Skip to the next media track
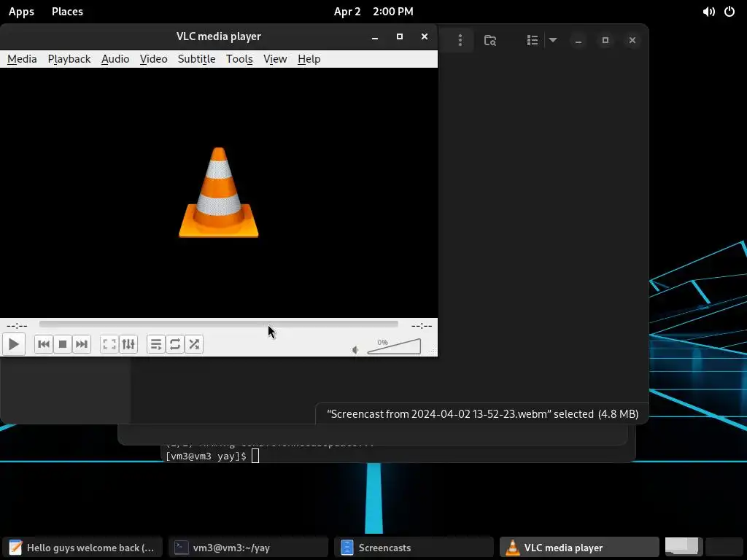Image resolution: width=747 pixels, height=560 pixels. (x=82, y=344)
